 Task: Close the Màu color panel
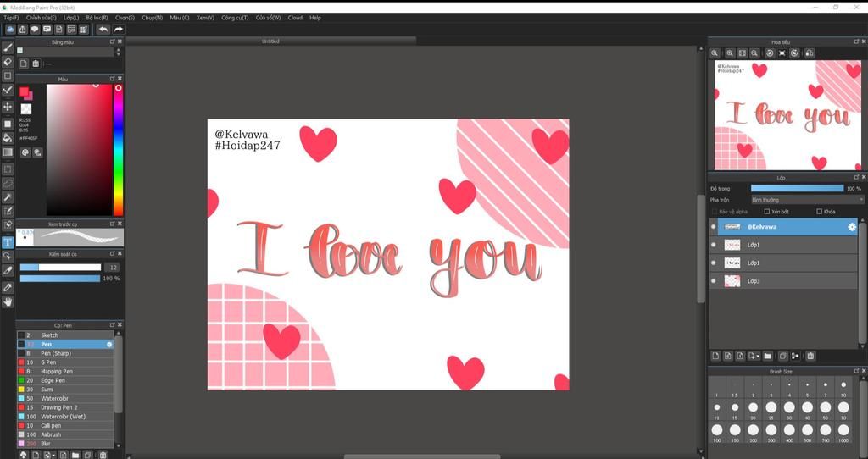120,79
